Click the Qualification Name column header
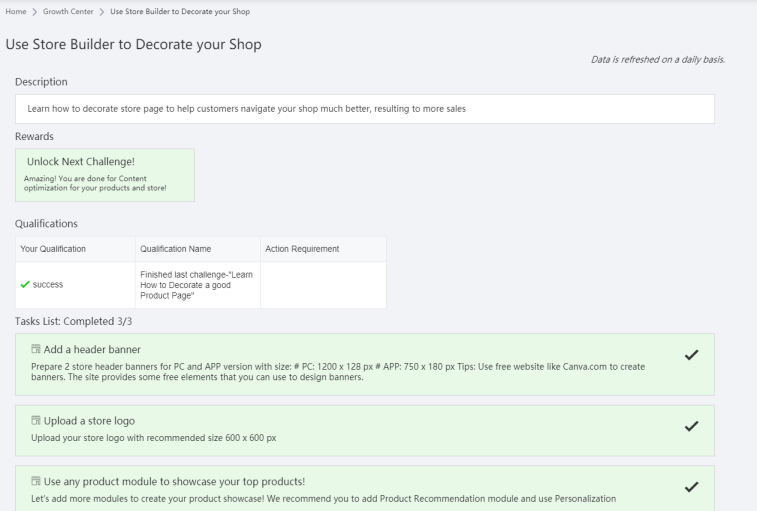 point(181,248)
